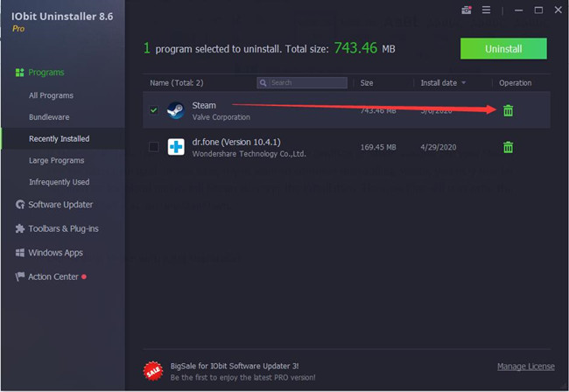Click the 169.45 MB size value
The image size is (569, 392).
point(378,147)
